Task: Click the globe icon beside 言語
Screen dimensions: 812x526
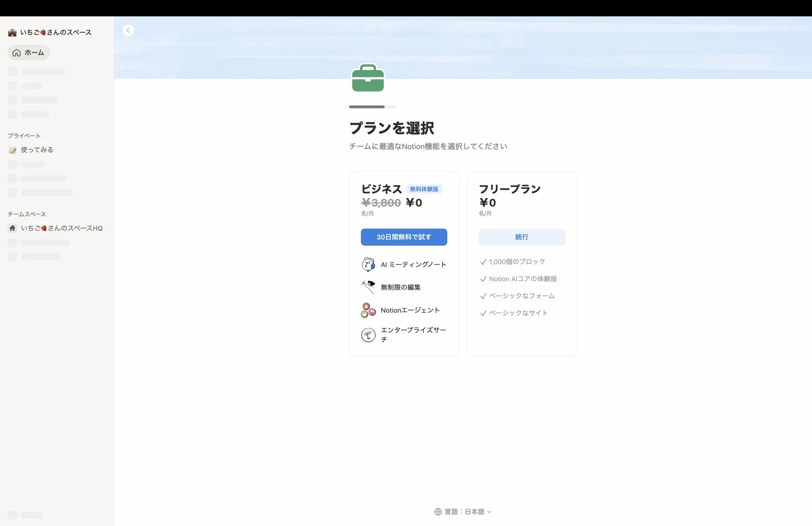Action: 438,512
